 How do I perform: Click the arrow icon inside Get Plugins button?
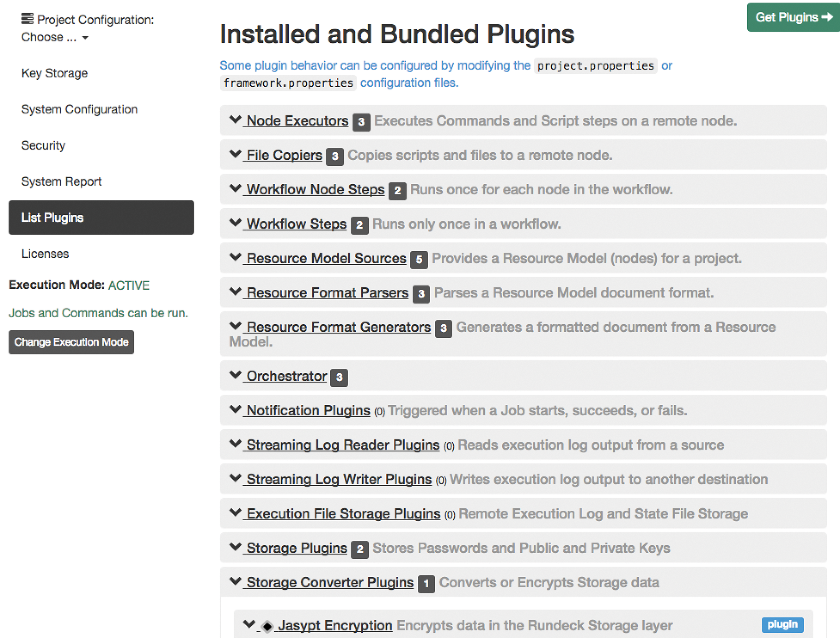click(x=827, y=17)
